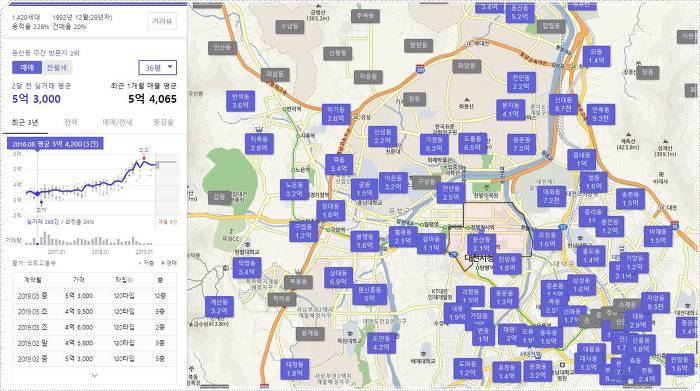Image resolution: width=700 pixels, height=391 pixels.
Task: Click the info icon beside 타입 header
Action: pos(130,280)
